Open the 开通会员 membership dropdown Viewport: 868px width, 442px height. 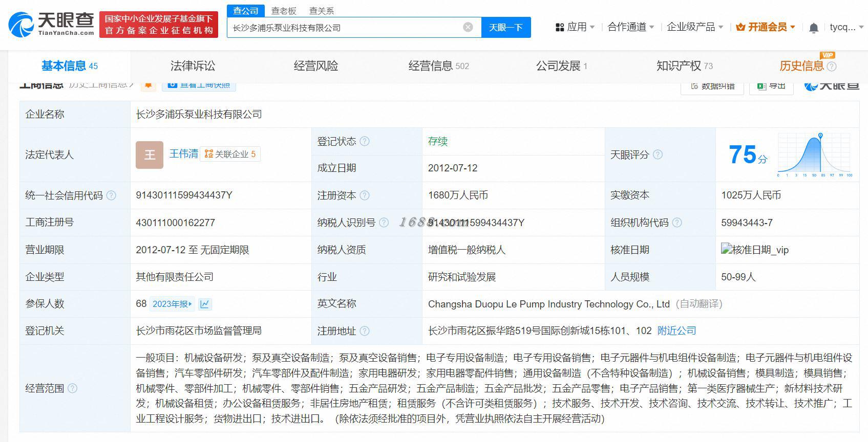point(766,27)
